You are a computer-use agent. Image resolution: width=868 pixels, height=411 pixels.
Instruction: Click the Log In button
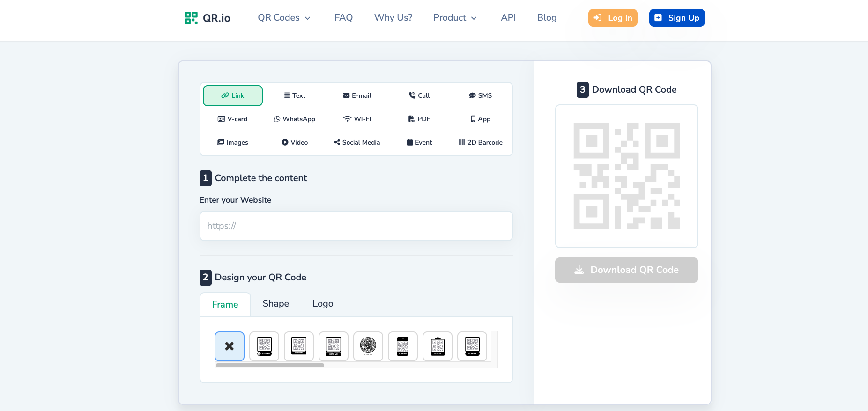coord(613,18)
